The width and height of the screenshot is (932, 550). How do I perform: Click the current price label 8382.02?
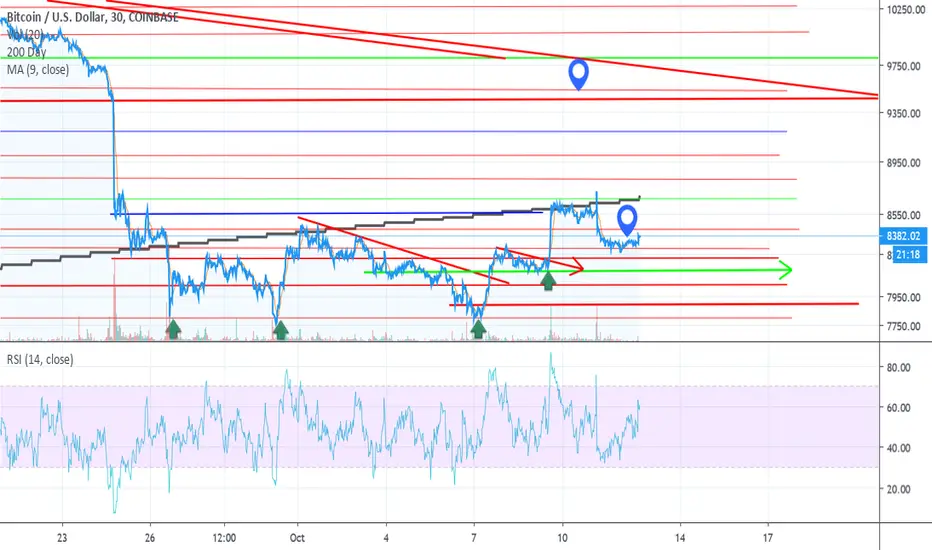[x=903, y=236]
